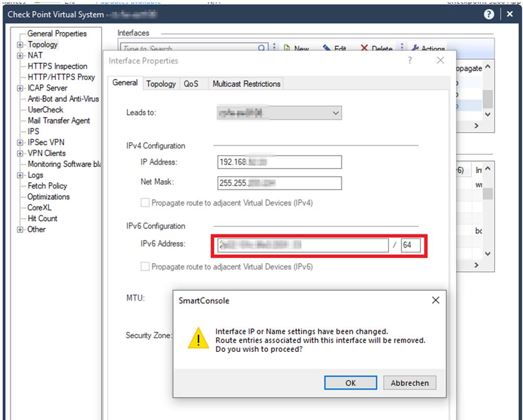
Task: Expand the Logs tree node
Action: [20, 175]
